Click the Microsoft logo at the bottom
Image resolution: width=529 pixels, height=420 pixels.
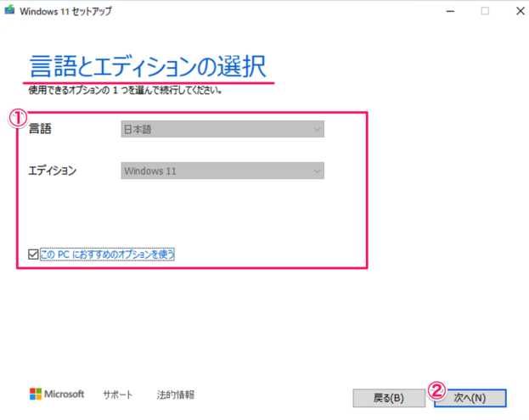click(57, 394)
